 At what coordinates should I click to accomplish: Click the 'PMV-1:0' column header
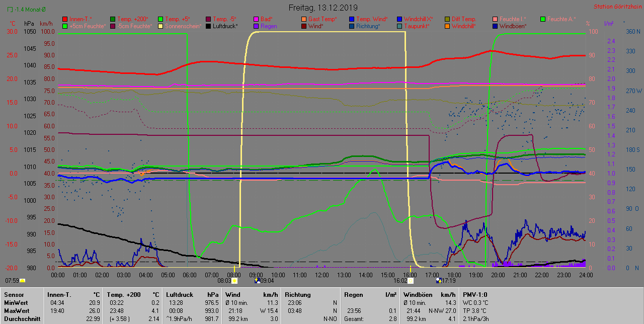pos(475,295)
